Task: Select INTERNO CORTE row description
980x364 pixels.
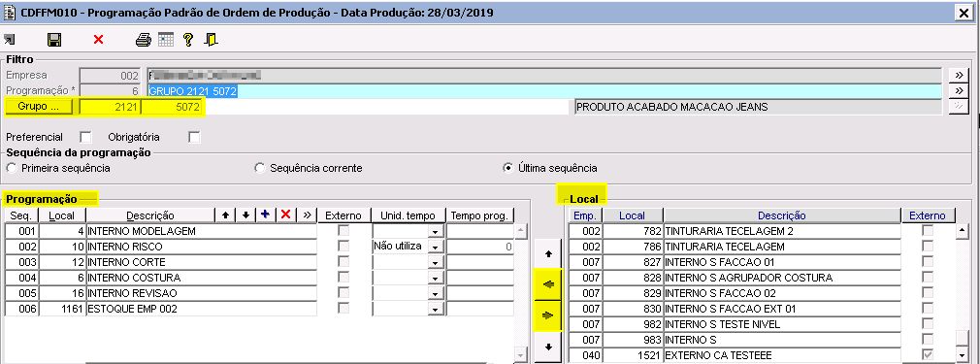Action: coord(202,262)
